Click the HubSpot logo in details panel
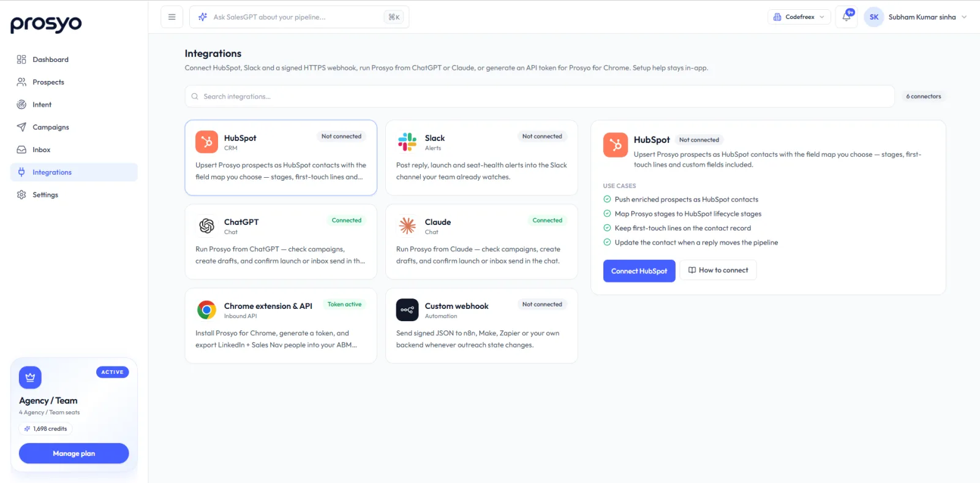 pos(616,145)
